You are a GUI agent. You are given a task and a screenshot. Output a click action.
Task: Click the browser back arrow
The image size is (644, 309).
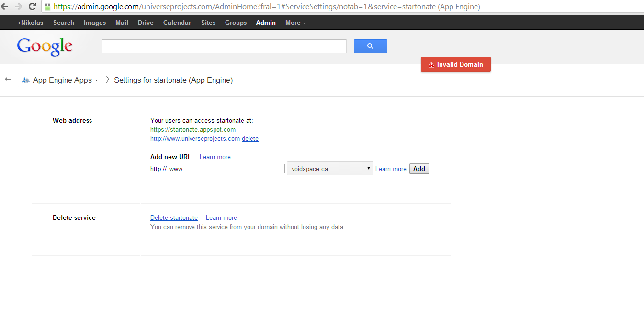coord(5,7)
